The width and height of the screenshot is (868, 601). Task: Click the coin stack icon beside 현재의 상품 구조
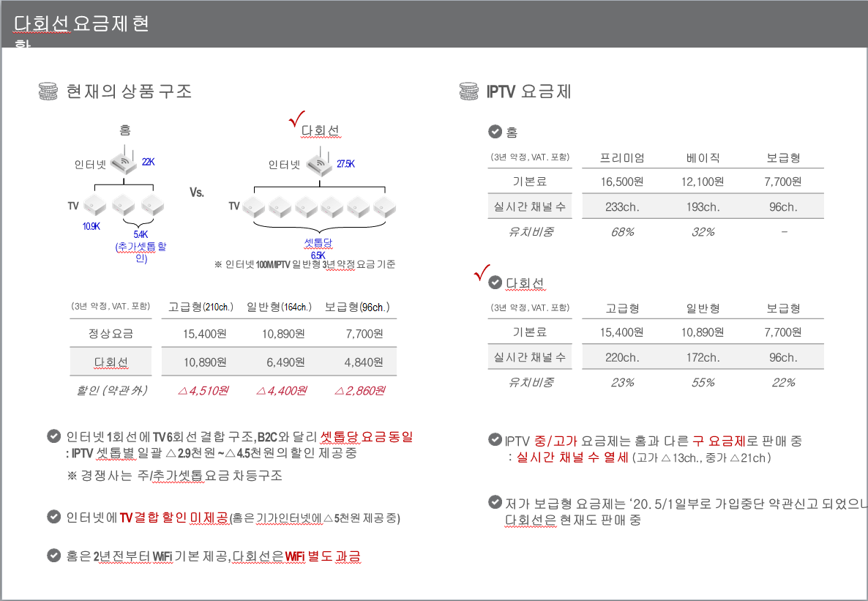pyautogui.click(x=48, y=92)
